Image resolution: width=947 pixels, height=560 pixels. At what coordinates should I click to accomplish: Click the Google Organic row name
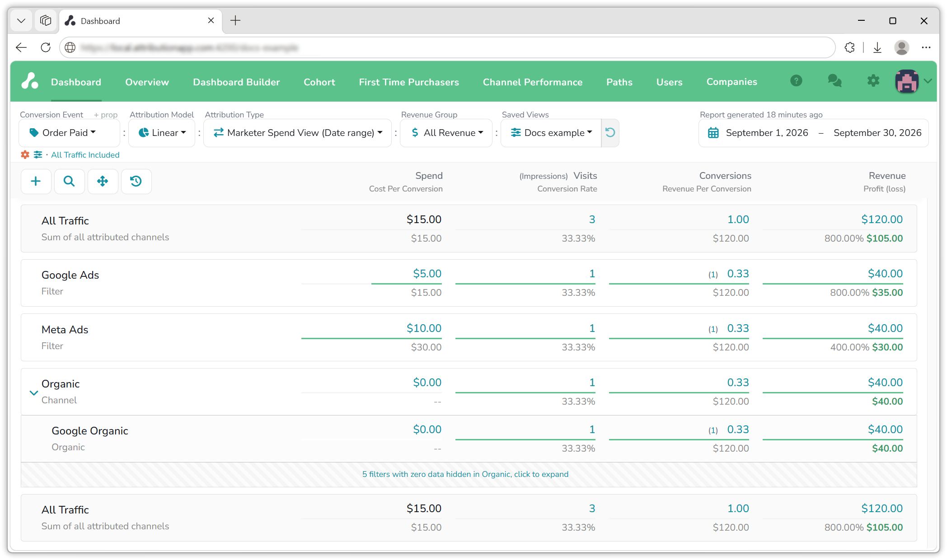[90, 431]
